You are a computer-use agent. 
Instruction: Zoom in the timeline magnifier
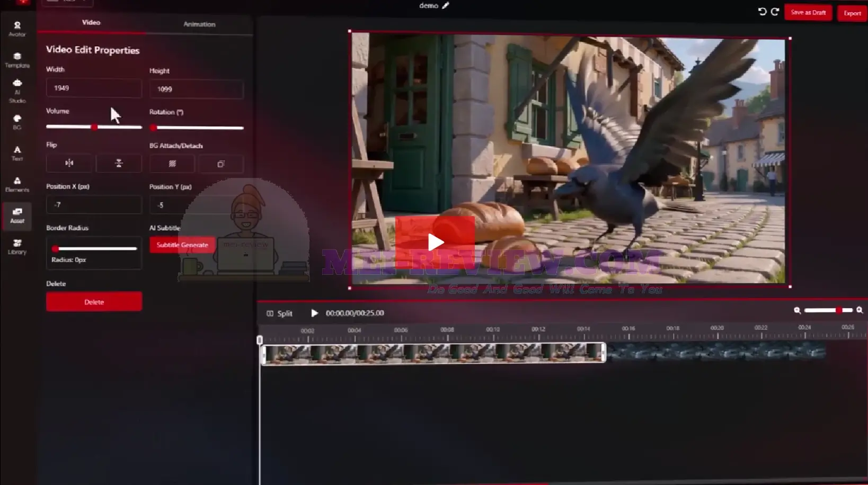pyautogui.click(x=860, y=310)
